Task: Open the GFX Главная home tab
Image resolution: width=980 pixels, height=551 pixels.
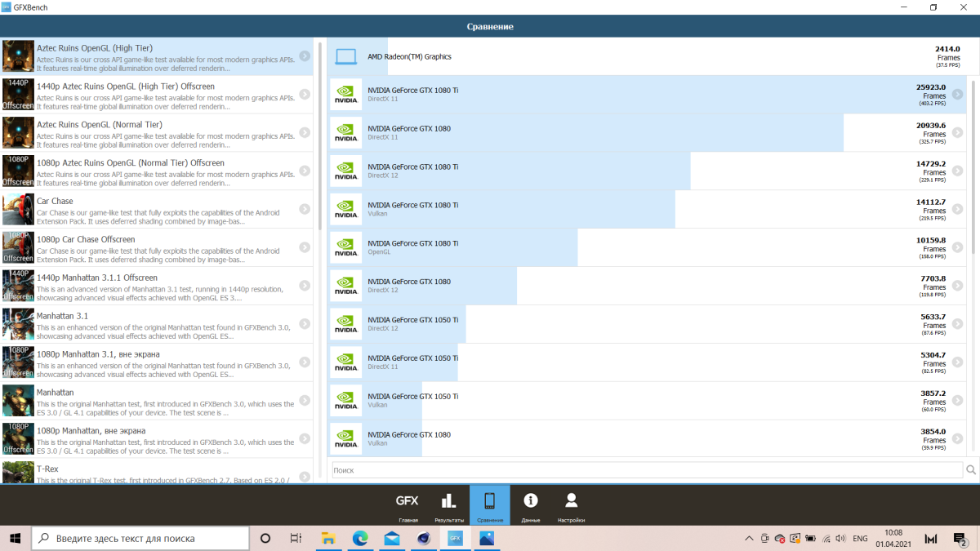Action: (408, 505)
